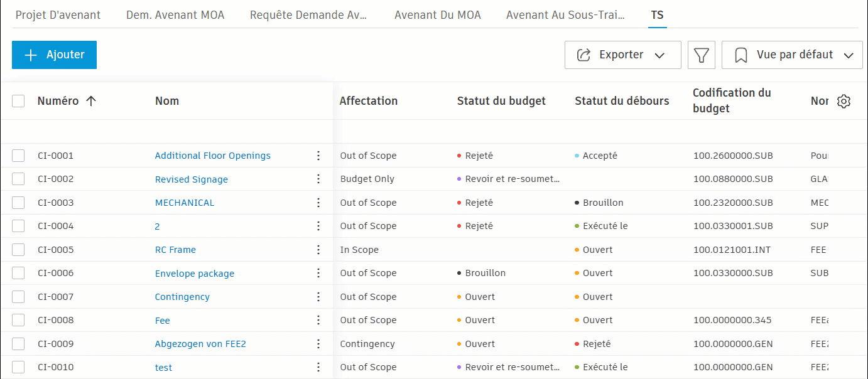This screenshot has height=379, width=868.
Task: Open the MECHANICAL item link
Action: [x=185, y=203]
